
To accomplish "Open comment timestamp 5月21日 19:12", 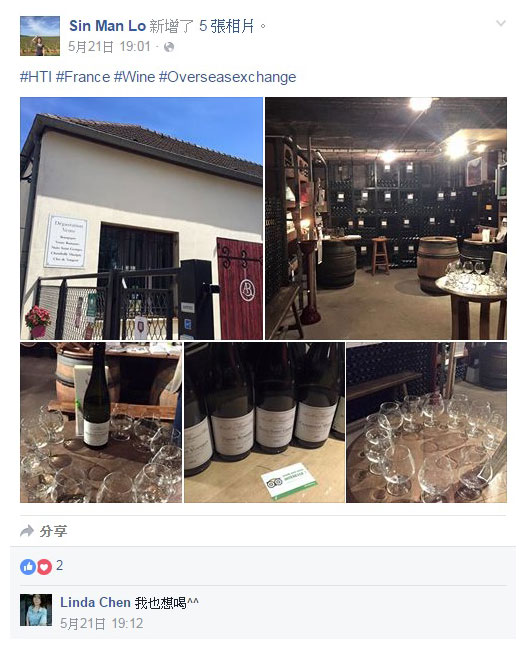I will [102, 624].
